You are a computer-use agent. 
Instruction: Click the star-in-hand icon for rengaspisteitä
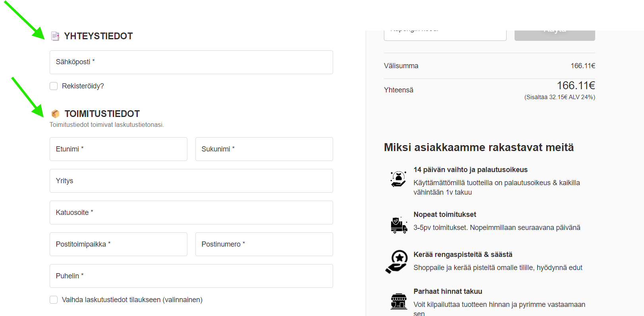(x=396, y=261)
